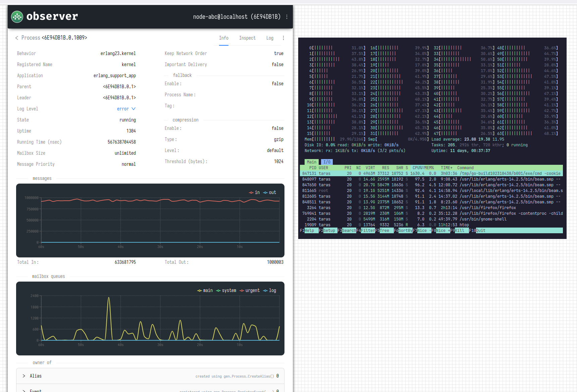Click F5 Tree in htop footer
The width and height of the screenshot is (577, 392).
tap(384, 231)
